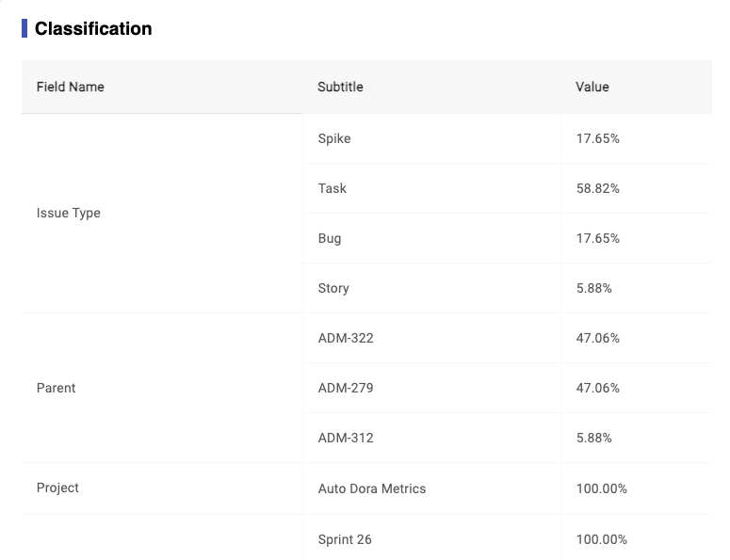Select the Project field cell
The width and height of the screenshot is (730, 560).
58,488
